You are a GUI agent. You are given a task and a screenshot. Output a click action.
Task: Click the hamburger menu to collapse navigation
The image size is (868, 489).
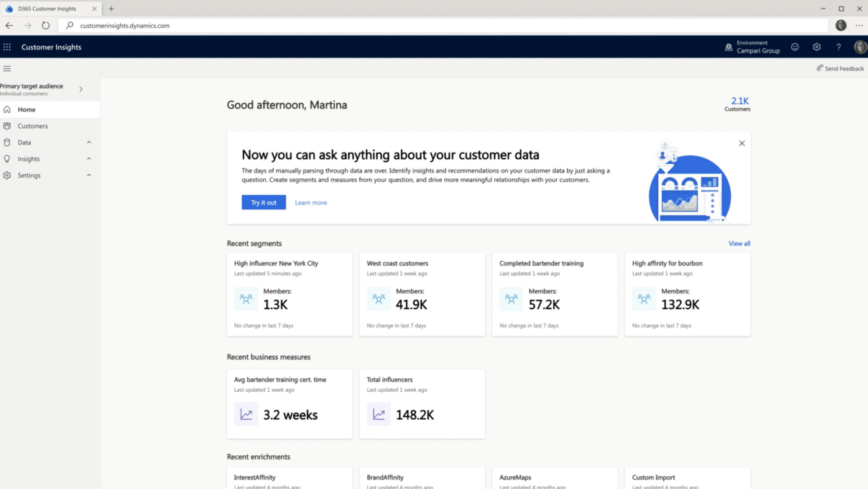[7, 68]
